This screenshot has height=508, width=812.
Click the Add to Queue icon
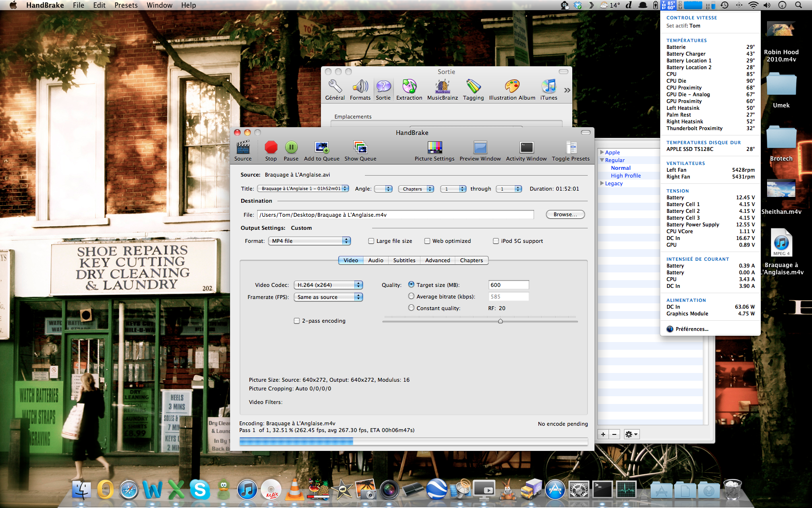[321, 150]
